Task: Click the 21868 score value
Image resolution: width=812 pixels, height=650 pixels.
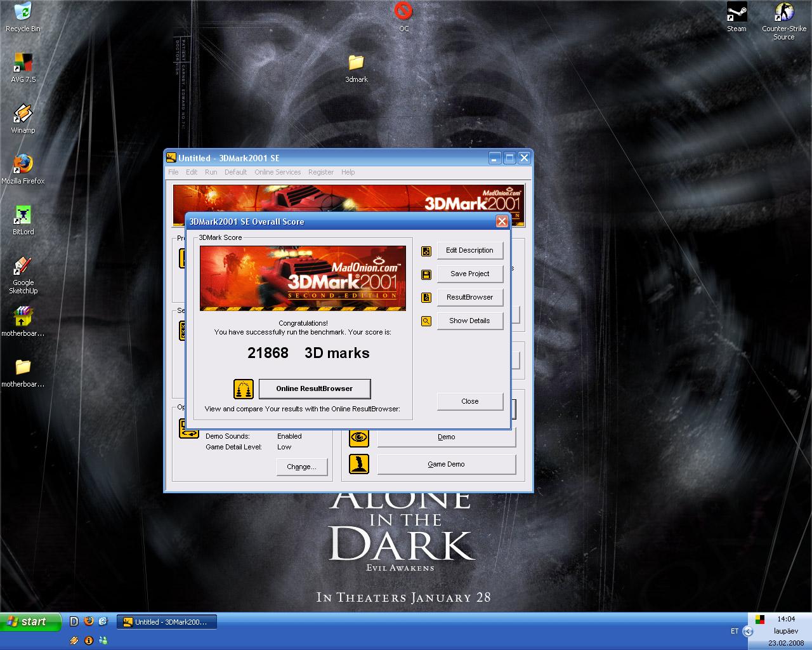Action: pos(268,353)
